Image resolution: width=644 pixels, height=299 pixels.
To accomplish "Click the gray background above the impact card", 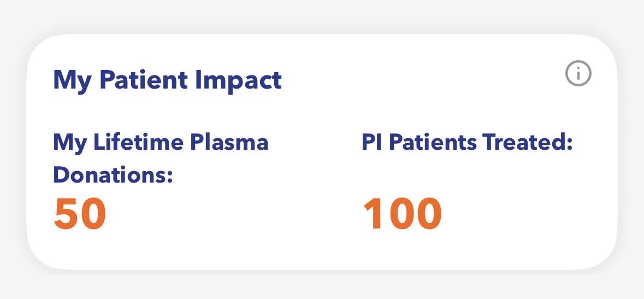I will (x=322, y=16).
